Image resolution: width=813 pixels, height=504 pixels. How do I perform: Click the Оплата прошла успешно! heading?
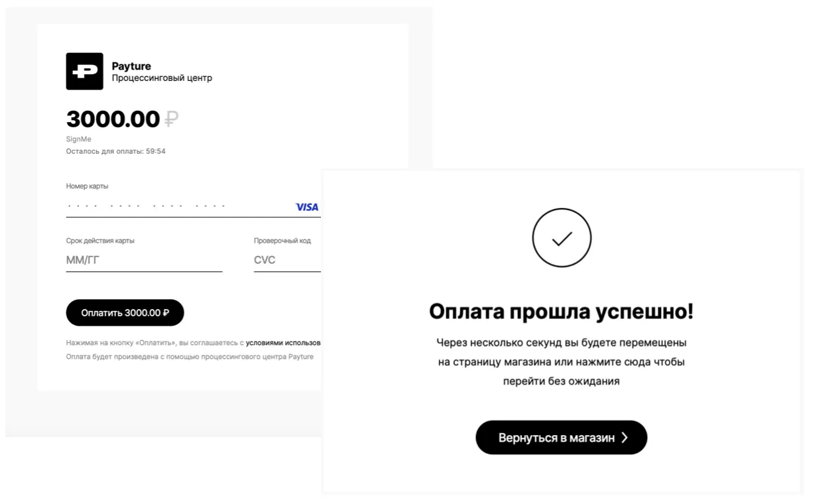[x=561, y=312]
